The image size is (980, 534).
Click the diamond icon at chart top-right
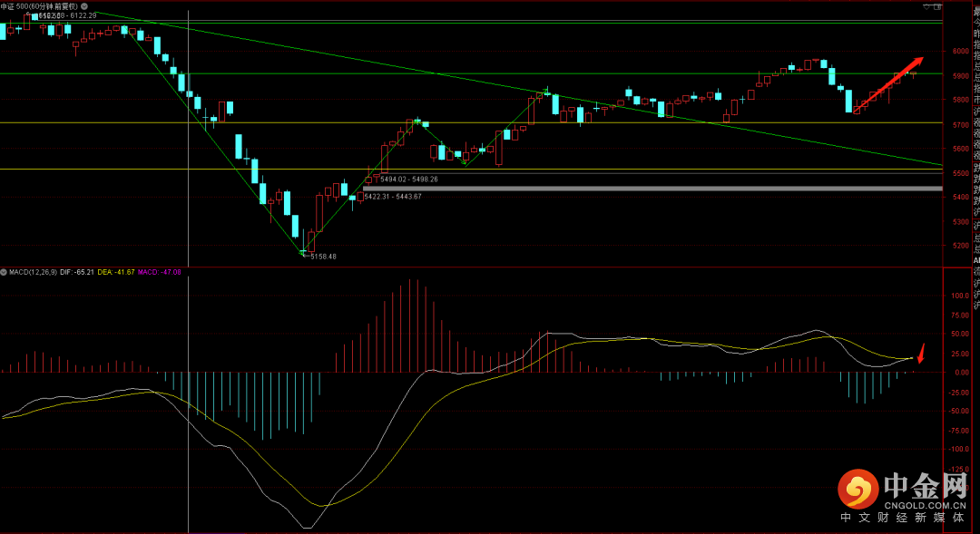(927, 6)
